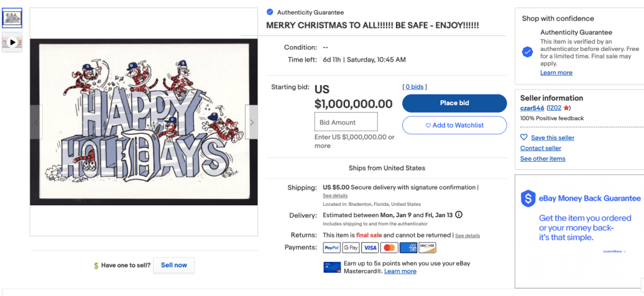Play the listing video thumbnail
This screenshot has width=644, height=296.
point(12,42)
